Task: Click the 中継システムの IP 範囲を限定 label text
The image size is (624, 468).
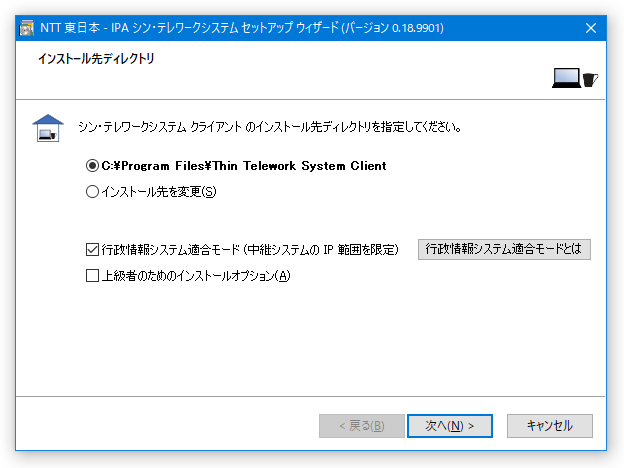Action: [321, 250]
